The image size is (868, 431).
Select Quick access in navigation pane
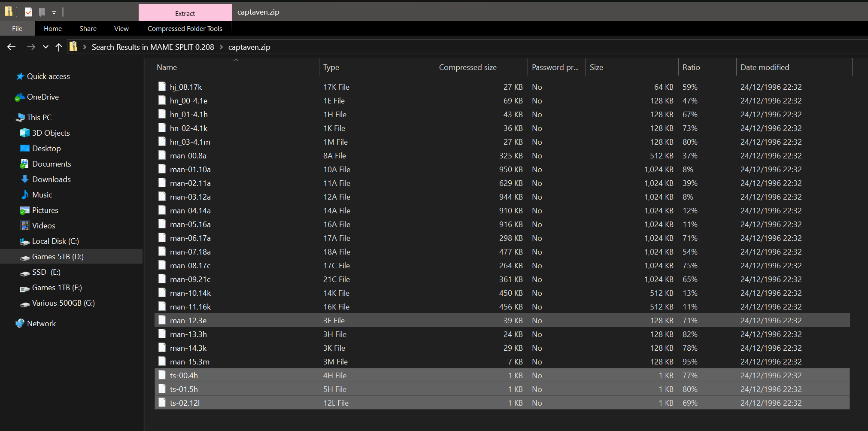coord(49,76)
